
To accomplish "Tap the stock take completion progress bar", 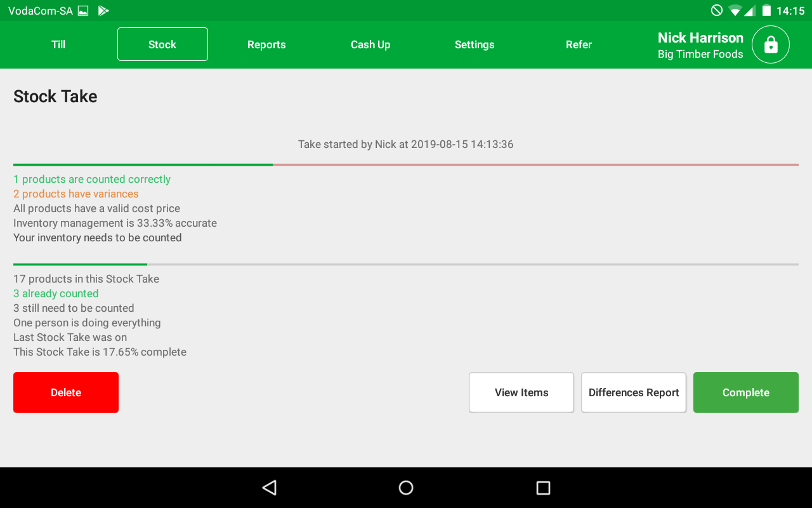I will (x=406, y=264).
